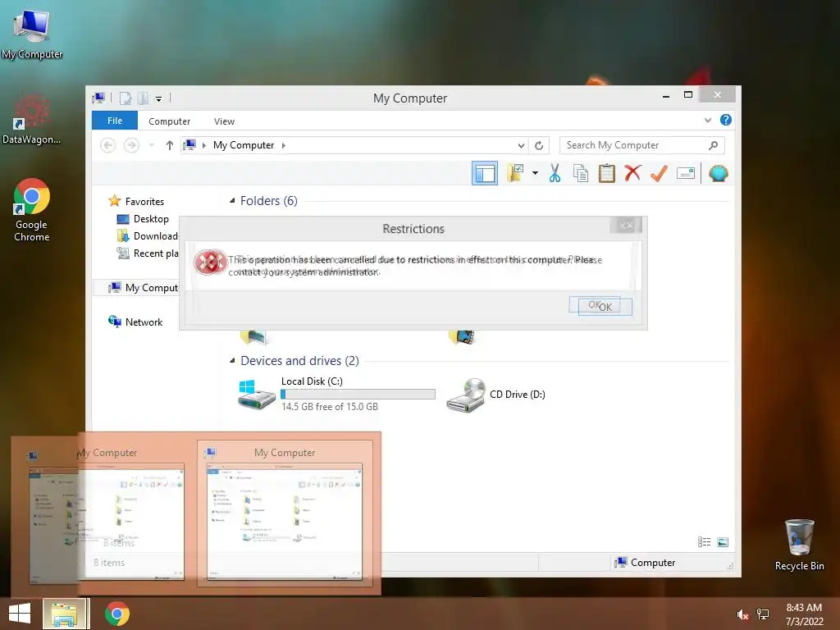This screenshot has width=840, height=630.
Task: Click the red error icon in dialog
Action: [x=209, y=262]
